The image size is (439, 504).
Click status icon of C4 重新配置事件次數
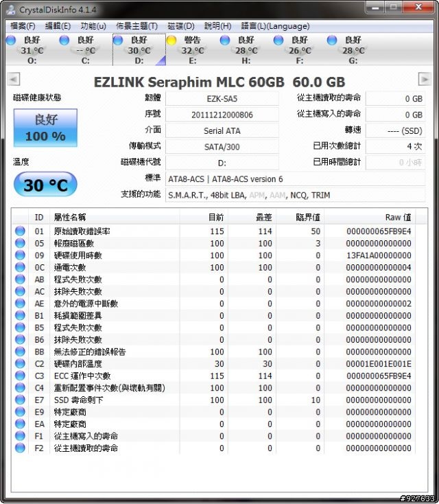[x=20, y=388]
